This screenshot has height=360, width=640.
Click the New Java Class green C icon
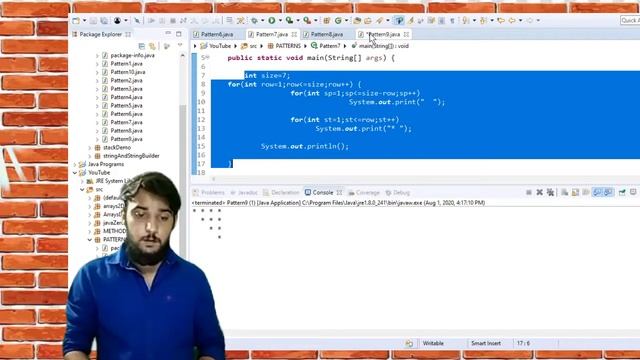click(x=338, y=20)
